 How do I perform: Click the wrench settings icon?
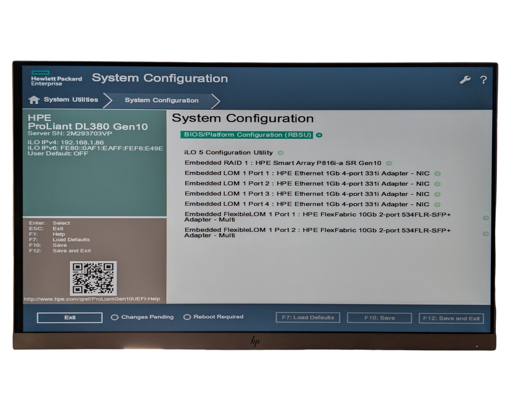click(x=465, y=79)
